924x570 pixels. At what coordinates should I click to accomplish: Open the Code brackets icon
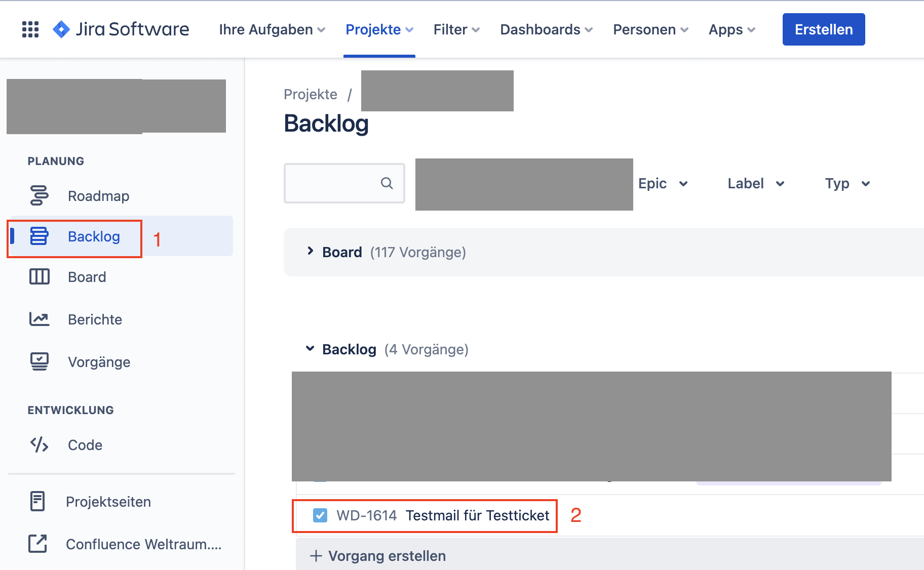(x=39, y=444)
